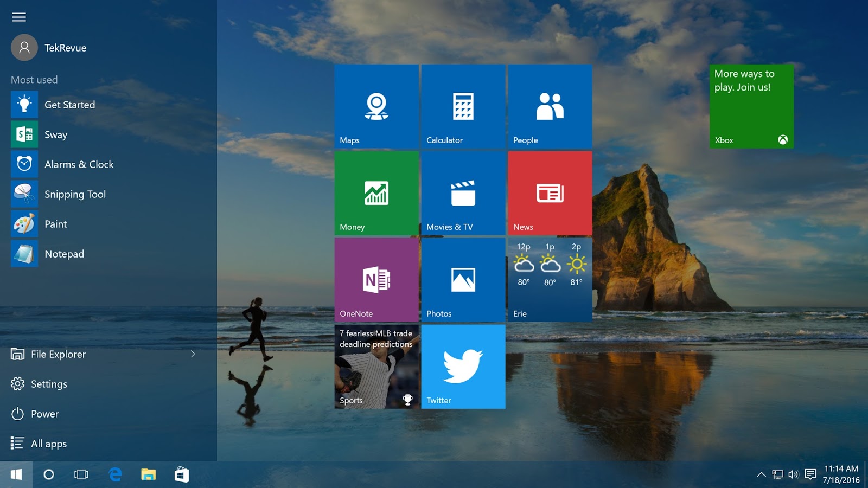
Task: Open the Windows Store from the taskbar
Action: (x=181, y=474)
